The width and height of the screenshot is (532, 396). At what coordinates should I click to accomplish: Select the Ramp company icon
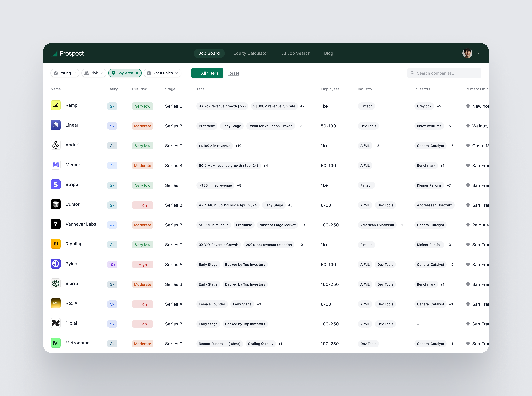(x=56, y=105)
